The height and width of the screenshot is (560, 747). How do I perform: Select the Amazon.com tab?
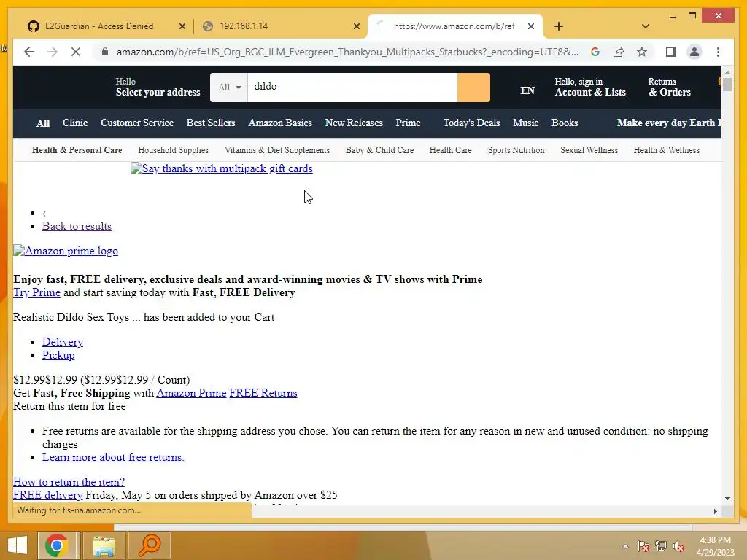click(x=455, y=26)
